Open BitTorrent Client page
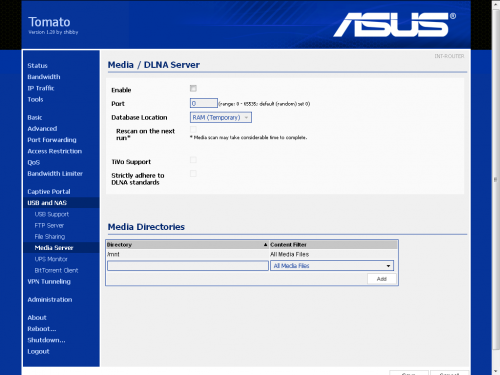This screenshot has width=500, height=375. [56, 270]
